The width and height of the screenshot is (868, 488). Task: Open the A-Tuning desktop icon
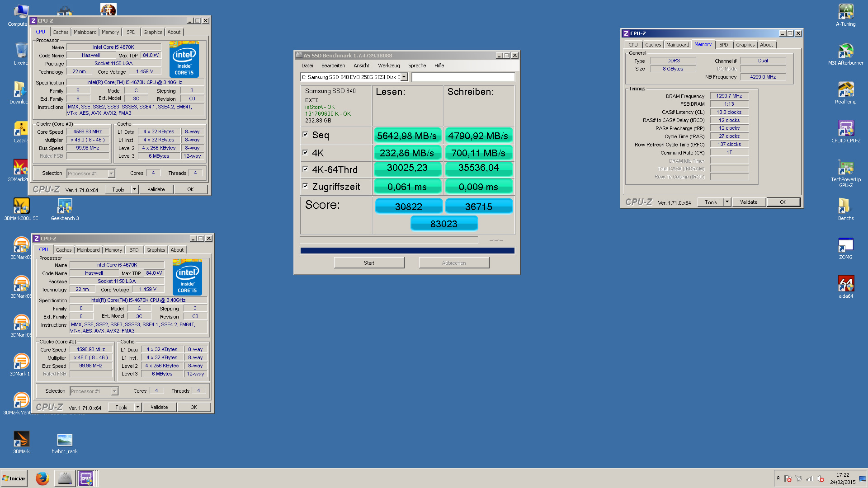tap(845, 12)
